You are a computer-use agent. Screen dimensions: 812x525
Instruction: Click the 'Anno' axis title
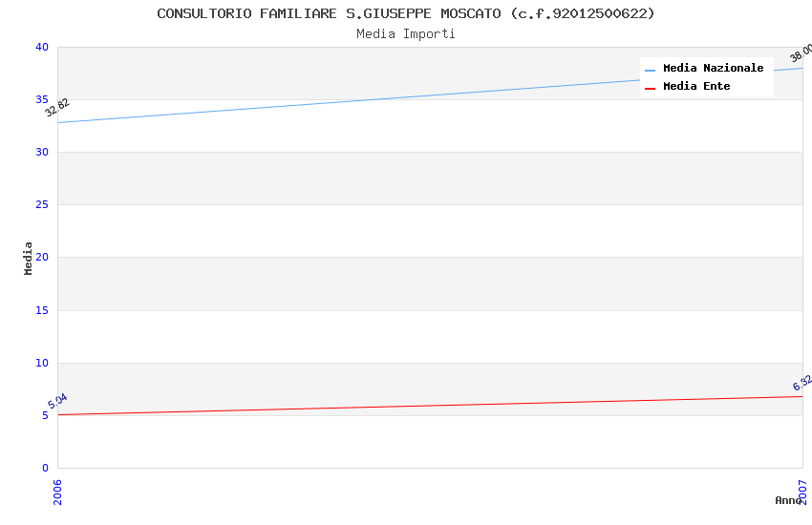pyautogui.click(x=788, y=500)
